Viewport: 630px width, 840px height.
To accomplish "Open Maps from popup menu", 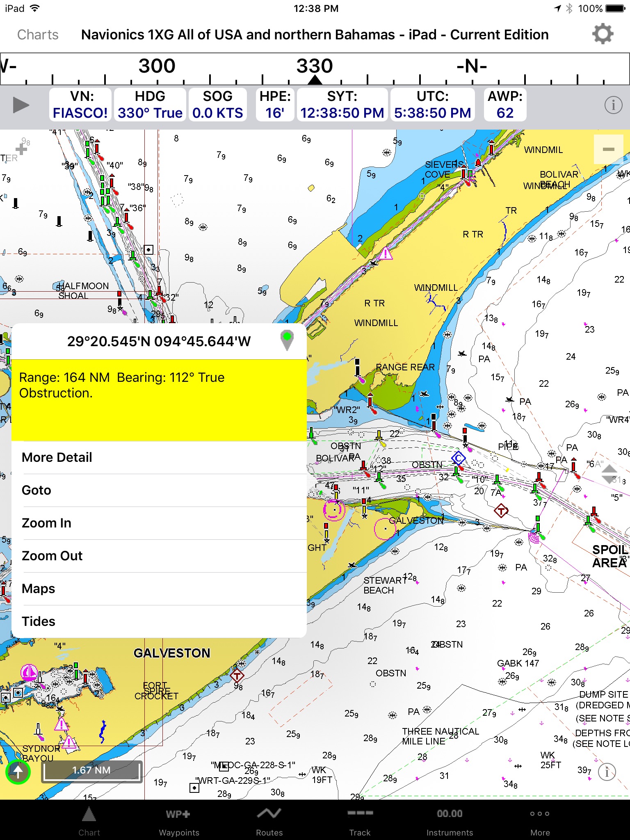I will tap(159, 589).
